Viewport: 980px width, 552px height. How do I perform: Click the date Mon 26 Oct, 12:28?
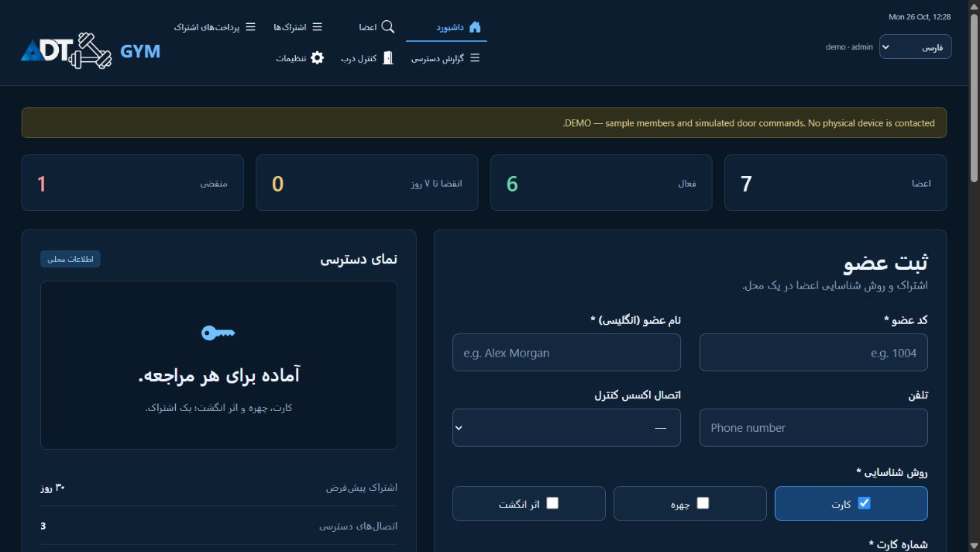[x=920, y=17]
